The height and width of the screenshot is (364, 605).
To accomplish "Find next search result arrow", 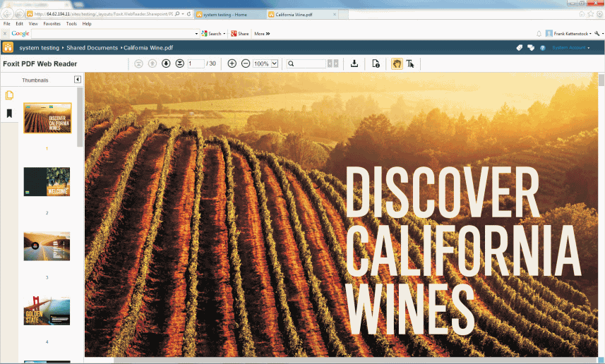I will [336, 63].
